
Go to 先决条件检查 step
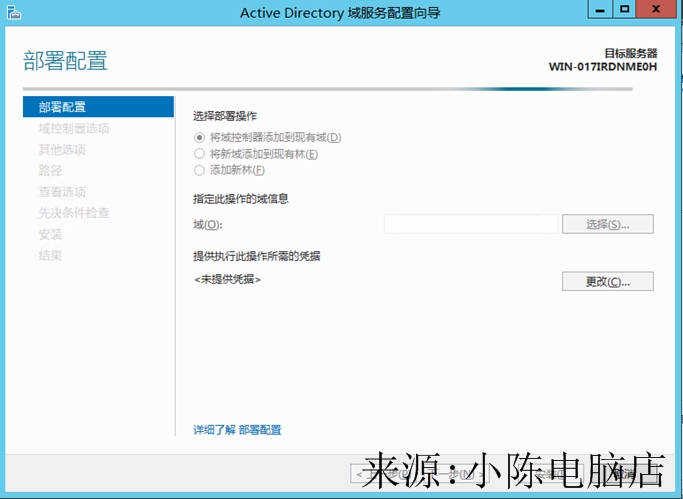[74, 213]
